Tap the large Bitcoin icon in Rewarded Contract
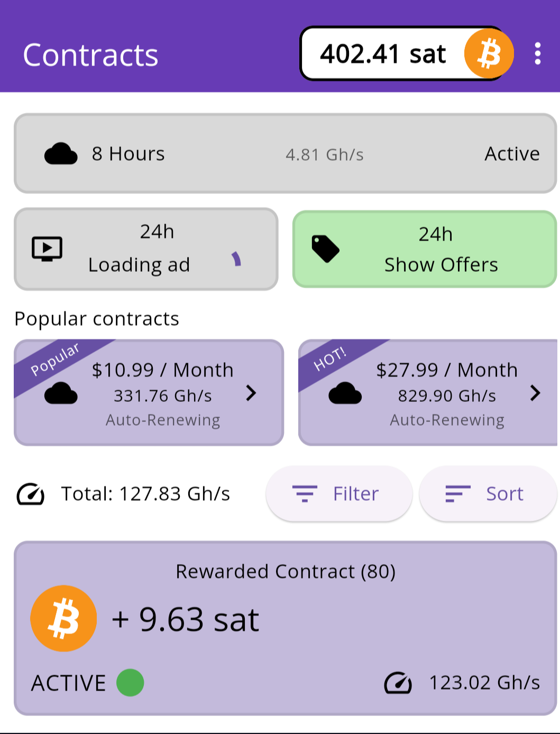Image resolution: width=560 pixels, height=734 pixels. pyautogui.click(x=63, y=618)
